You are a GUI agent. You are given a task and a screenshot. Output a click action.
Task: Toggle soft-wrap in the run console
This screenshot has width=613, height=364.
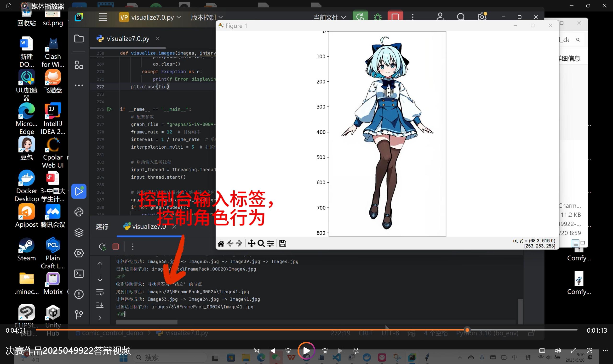tap(100, 292)
